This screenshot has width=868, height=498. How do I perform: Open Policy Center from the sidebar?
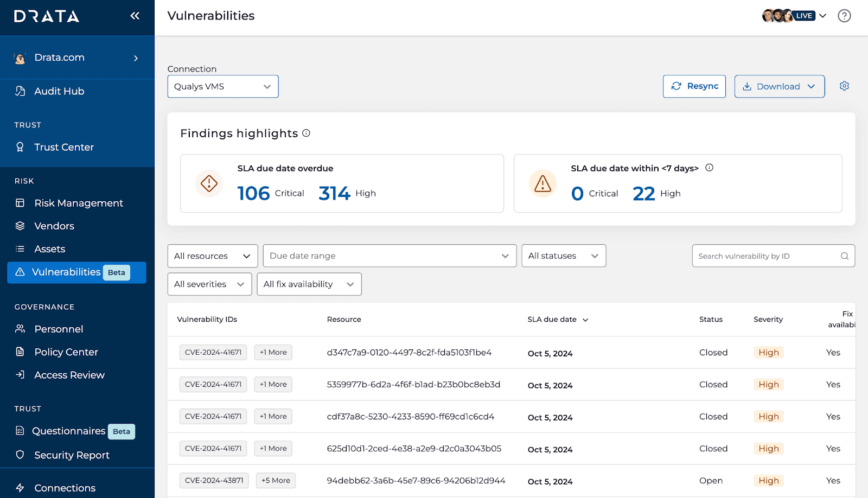tap(66, 352)
